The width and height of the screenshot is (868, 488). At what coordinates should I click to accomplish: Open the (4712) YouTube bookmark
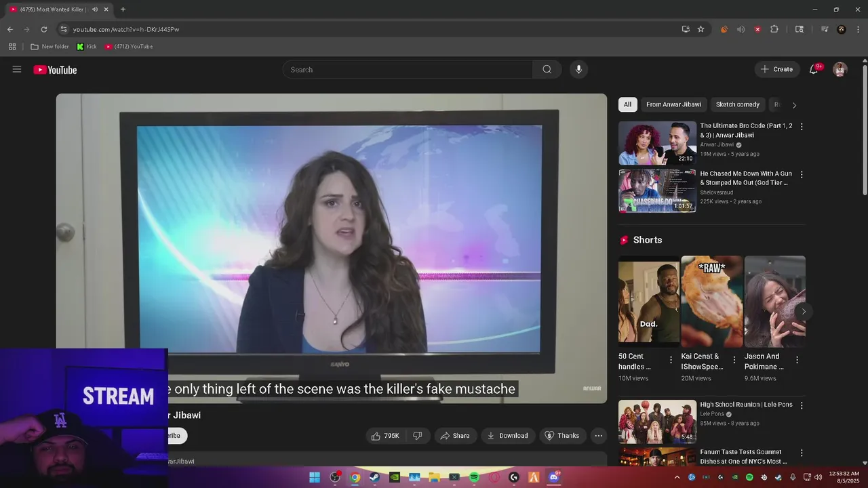pos(129,47)
